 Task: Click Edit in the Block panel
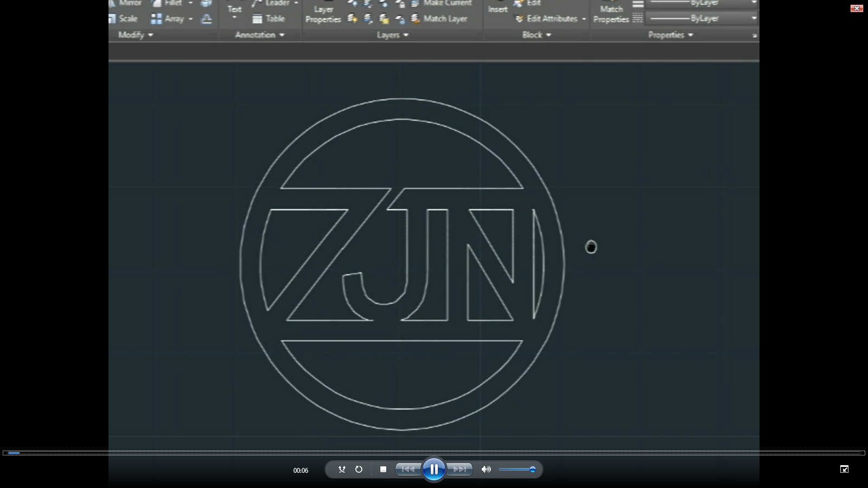[x=533, y=3]
